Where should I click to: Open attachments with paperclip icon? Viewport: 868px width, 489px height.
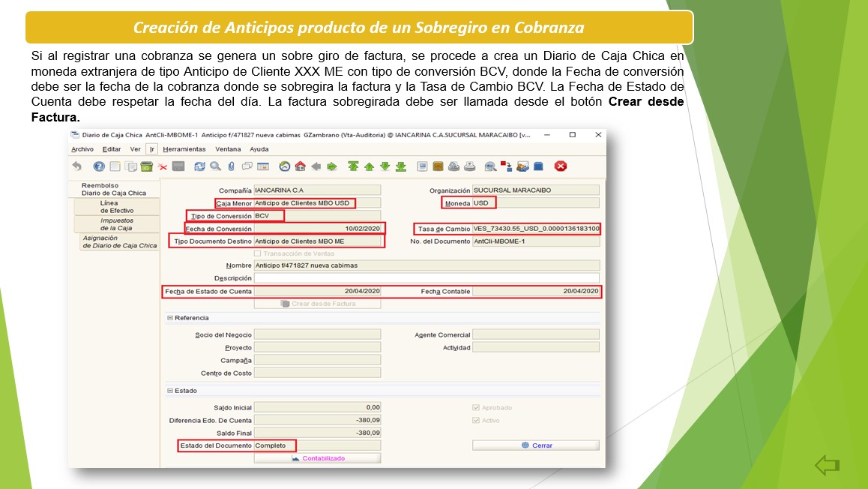click(x=231, y=166)
